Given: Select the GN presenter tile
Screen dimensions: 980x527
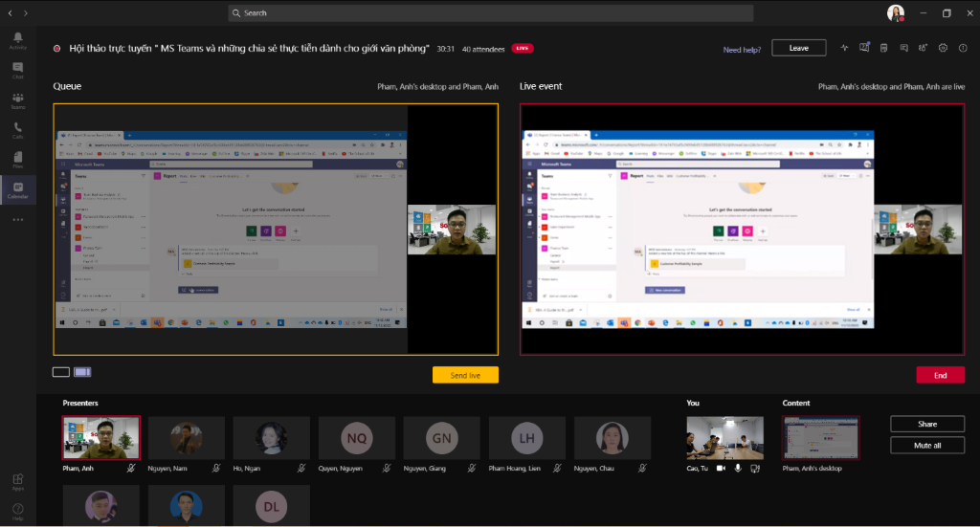Looking at the screenshot, I should [442, 438].
